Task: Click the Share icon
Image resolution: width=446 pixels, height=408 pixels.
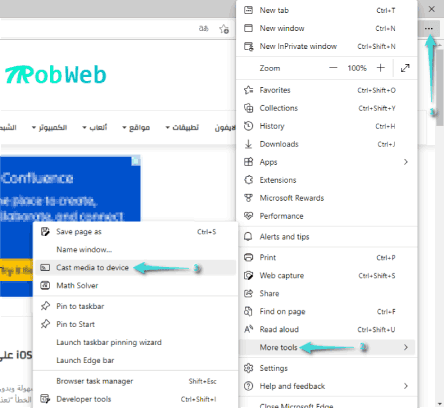Action: pos(248,293)
